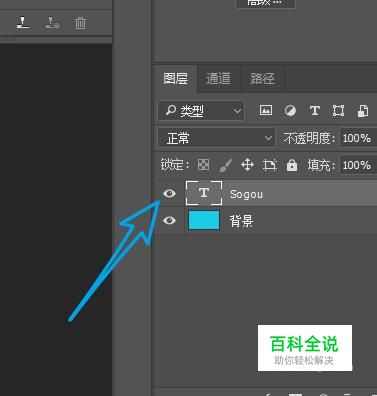
Task: Toggle artboard nesting lock icon
Action: tap(270, 165)
